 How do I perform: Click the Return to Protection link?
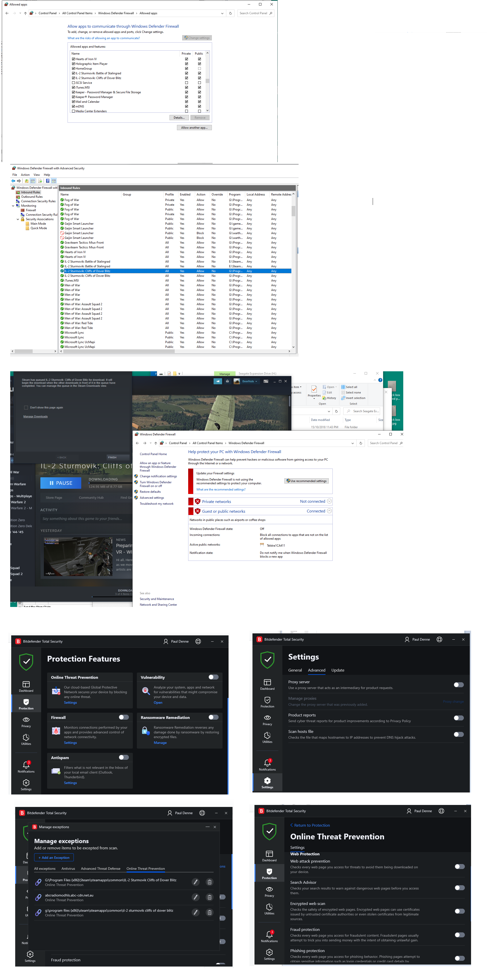point(310,825)
